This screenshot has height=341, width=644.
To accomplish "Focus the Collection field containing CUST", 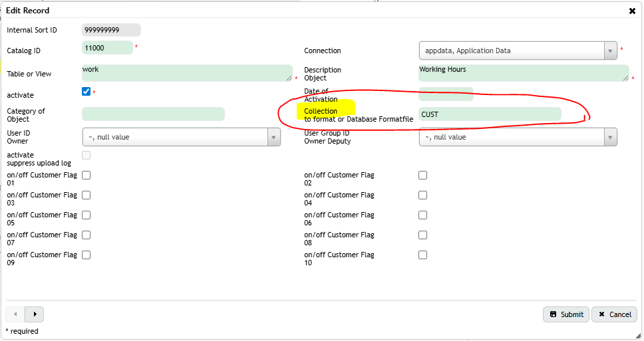I will 490,114.
